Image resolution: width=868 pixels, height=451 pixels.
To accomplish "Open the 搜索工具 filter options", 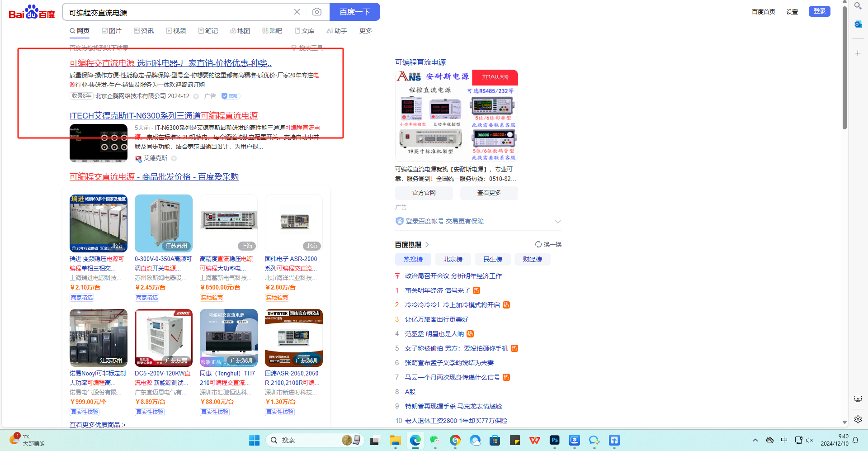I will point(307,48).
